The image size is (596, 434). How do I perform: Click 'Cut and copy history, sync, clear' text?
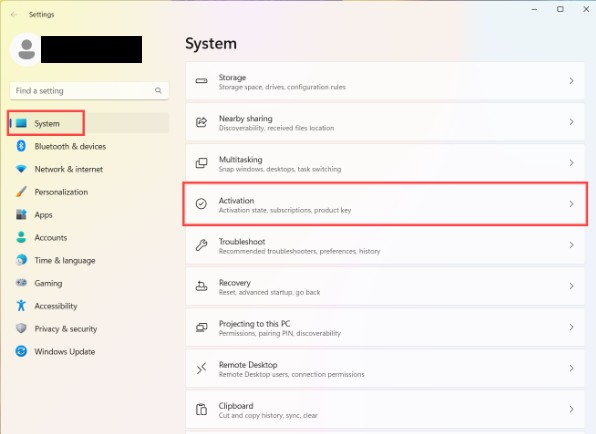pyautogui.click(x=268, y=415)
